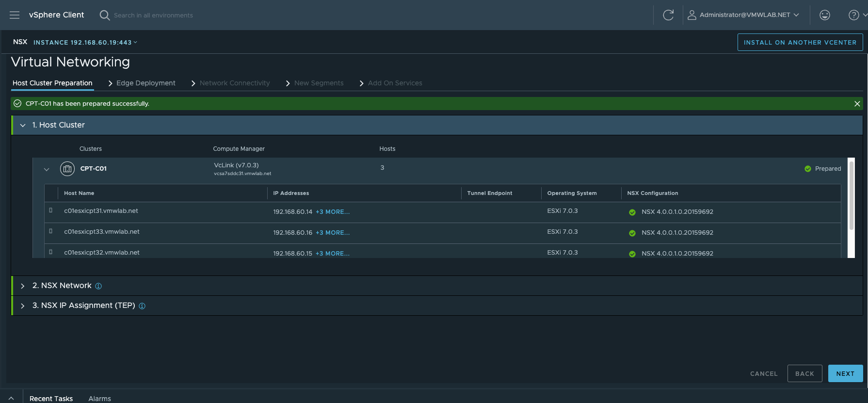This screenshot has width=868, height=403.
Task: Click the Tunnel Endpoint column header
Action: coord(489,193)
